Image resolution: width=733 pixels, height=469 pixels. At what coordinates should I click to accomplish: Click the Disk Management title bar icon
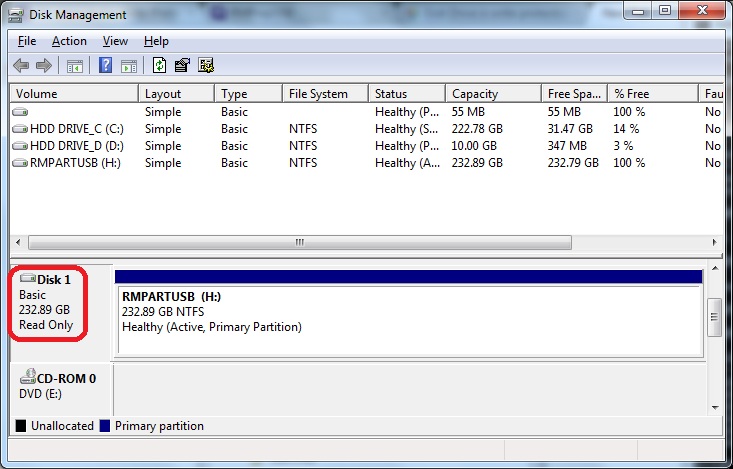15,15
